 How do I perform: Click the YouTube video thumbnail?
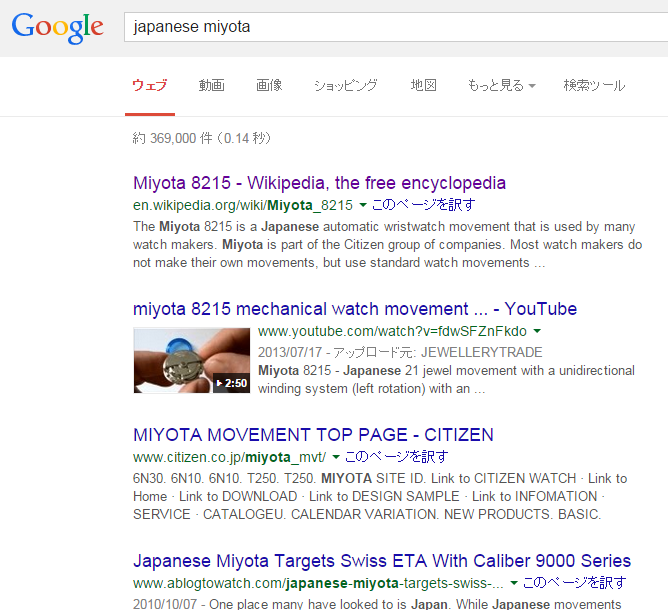coord(191,360)
